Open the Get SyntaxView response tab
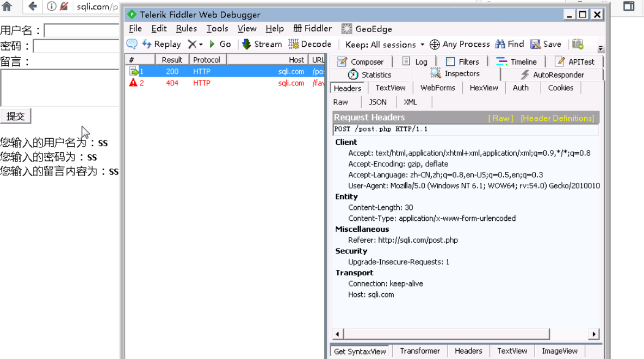 pyautogui.click(x=360, y=351)
